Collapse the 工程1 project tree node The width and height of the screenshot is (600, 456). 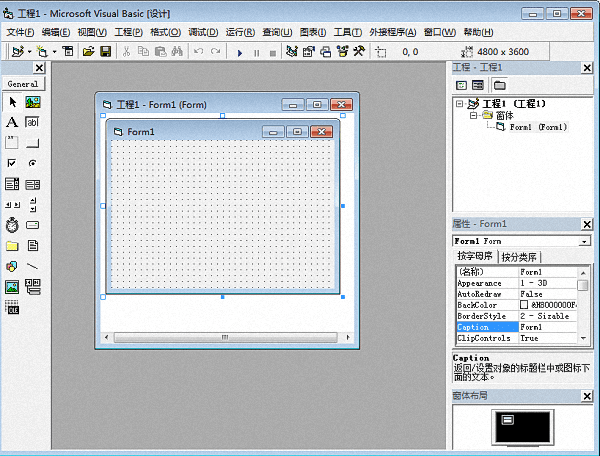pyautogui.click(x=460, y=103)
